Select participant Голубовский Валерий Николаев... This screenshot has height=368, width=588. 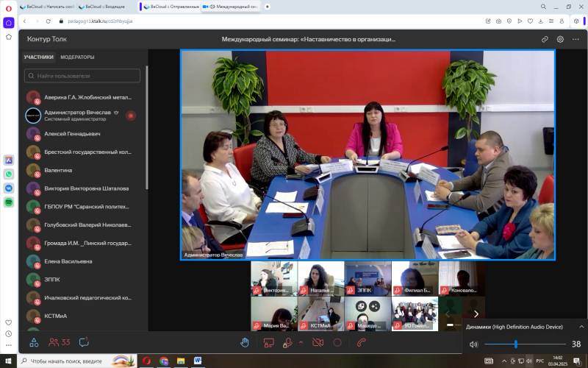tap(82, 225)
